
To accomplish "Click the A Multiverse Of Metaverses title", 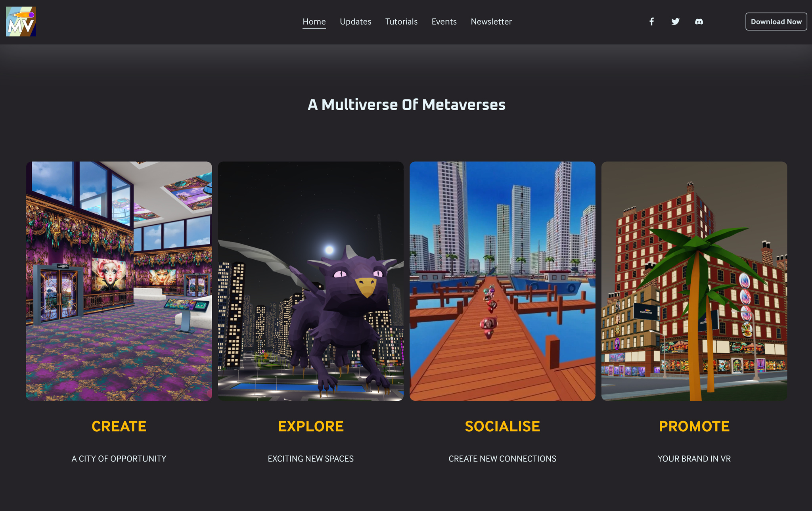I will 406,105.
